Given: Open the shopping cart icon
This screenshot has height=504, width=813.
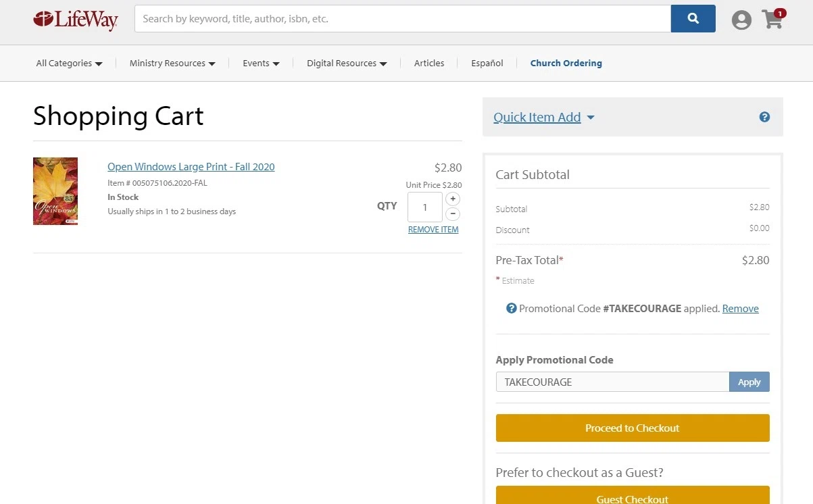Looking at the screenshot, I should point(773,19).
